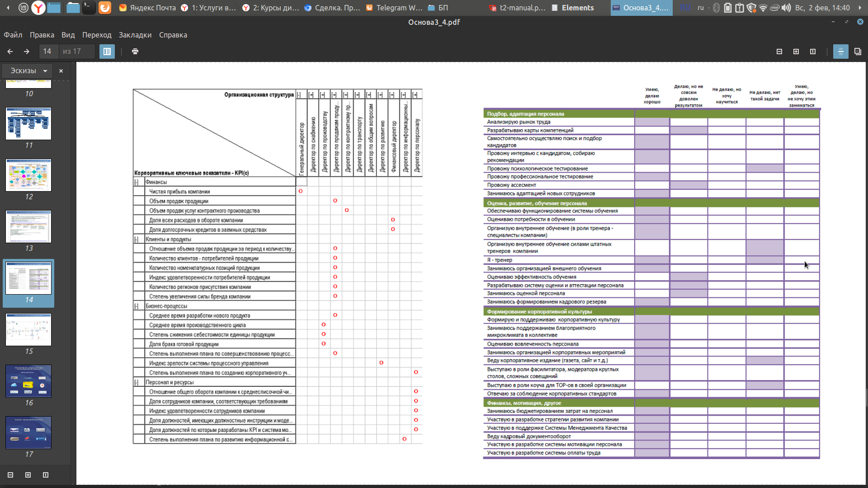868x488 pixels.
Task: Select page 17 thumbnail
Action: pyautogui.click(x=28, y=433)
